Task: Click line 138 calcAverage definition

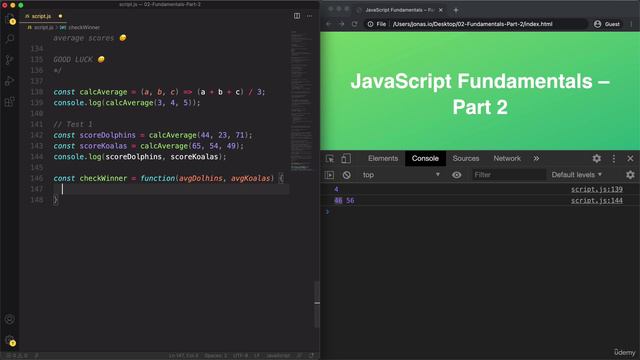Action: 159,92
